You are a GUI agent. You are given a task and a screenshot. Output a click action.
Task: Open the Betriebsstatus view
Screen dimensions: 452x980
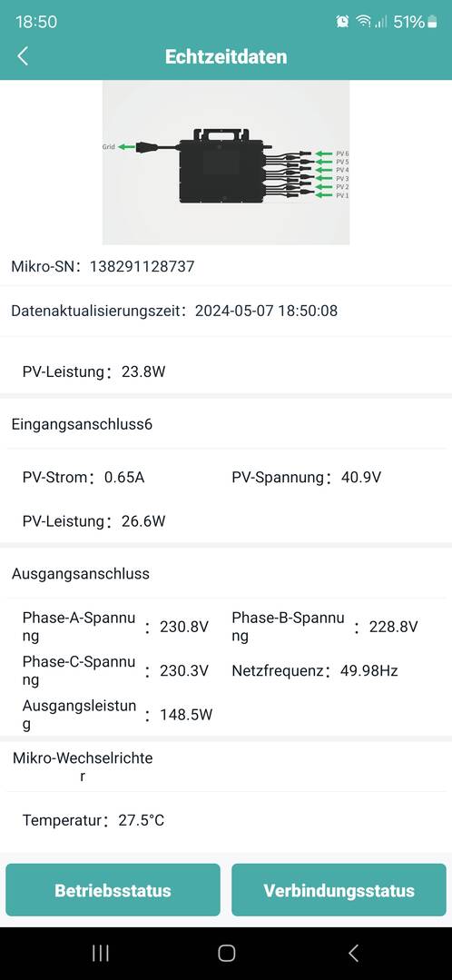click(x=113, y=890)
